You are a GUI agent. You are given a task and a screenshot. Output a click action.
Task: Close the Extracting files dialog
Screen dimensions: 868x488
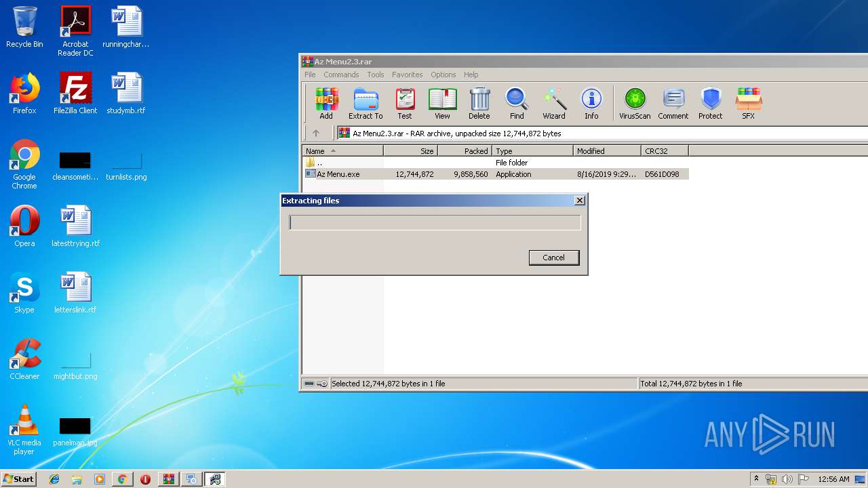pyautogui.click(x=579, y=201)
